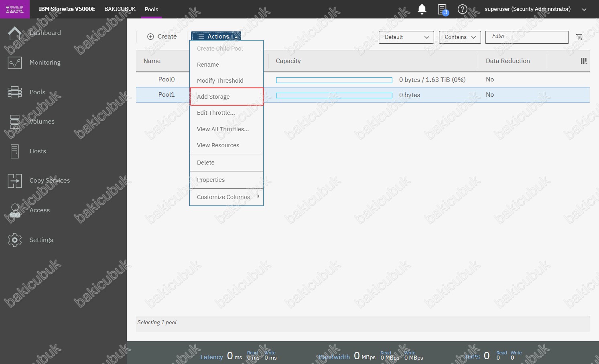Select the Pool0 row name
The width and height of the screenshot is (599, 364).
pos(167,79)
